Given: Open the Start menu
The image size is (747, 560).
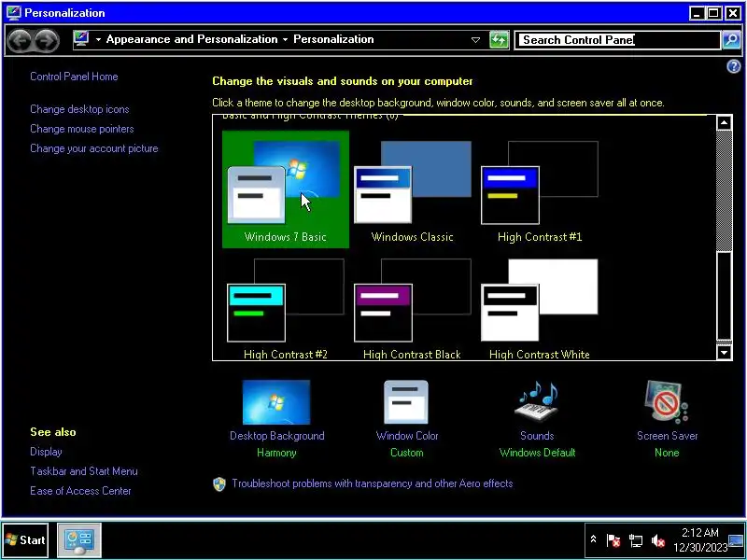Looking at the screenshot, I should (25, 540).
